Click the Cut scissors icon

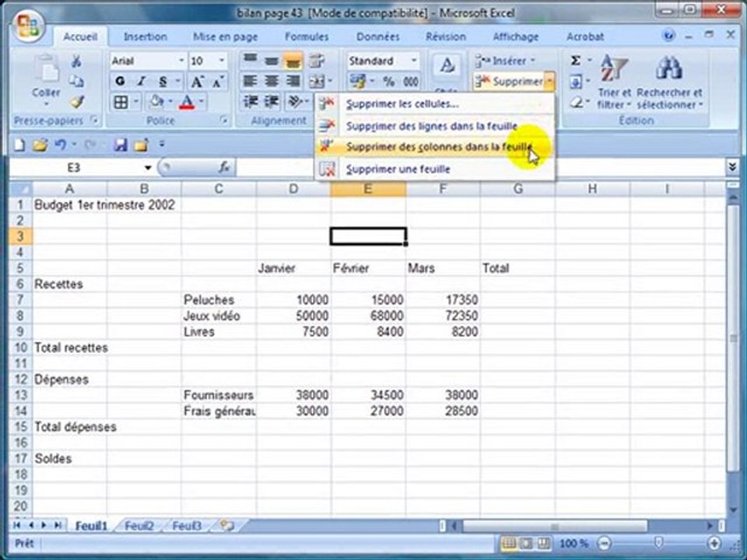pos(76,61)
